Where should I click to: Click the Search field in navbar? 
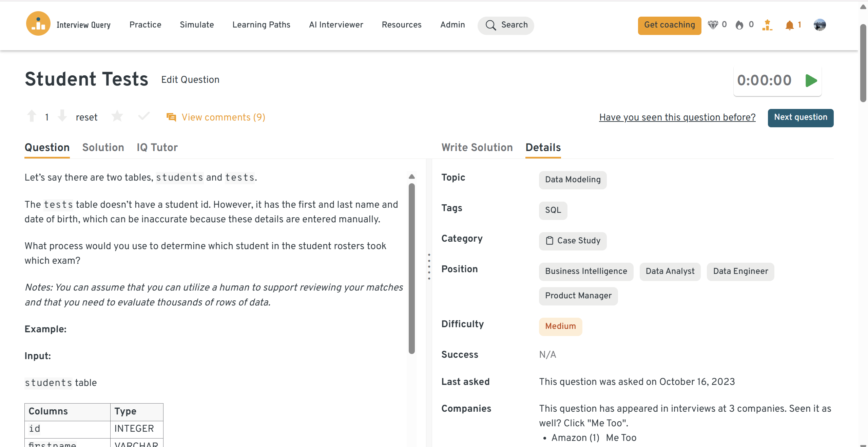506,25
